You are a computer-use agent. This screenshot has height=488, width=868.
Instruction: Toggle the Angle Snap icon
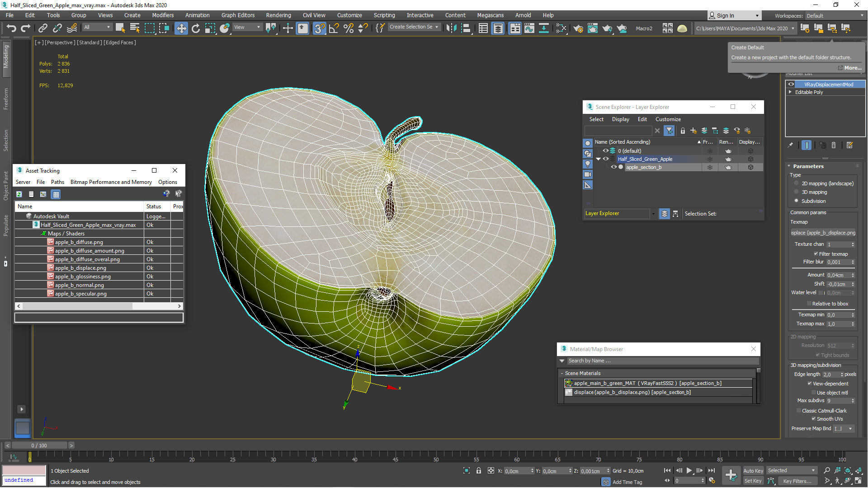coord(334,28)
